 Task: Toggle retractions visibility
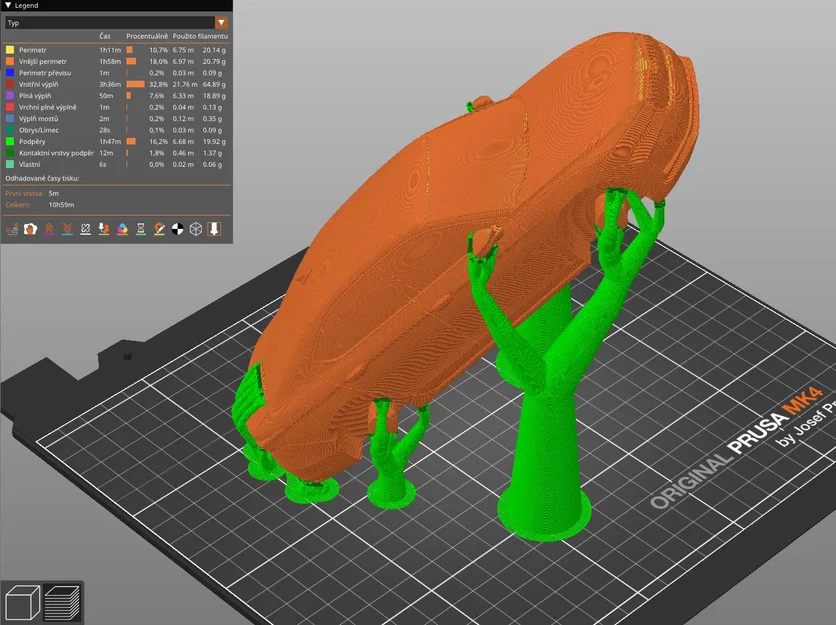pos(49,228)
